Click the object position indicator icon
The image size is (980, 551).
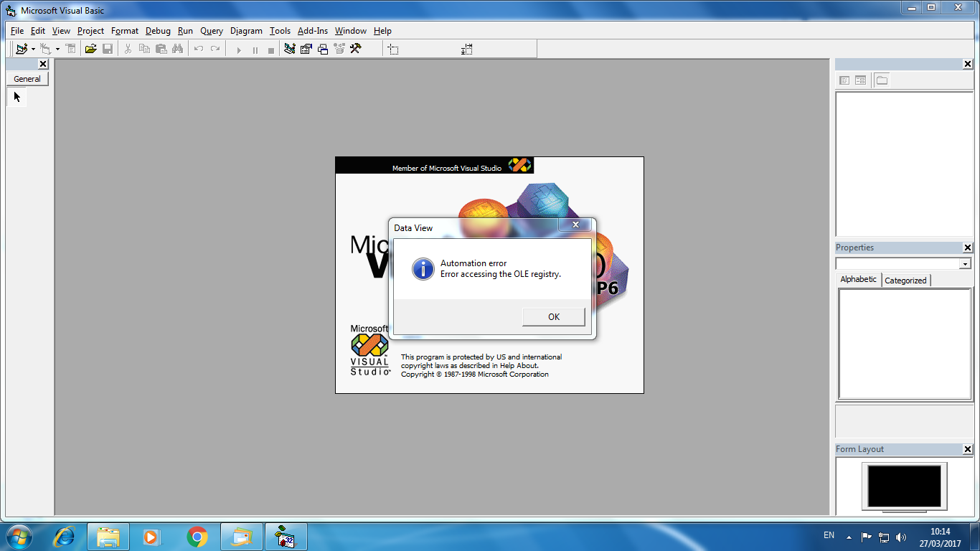click(x=393, y=50)
